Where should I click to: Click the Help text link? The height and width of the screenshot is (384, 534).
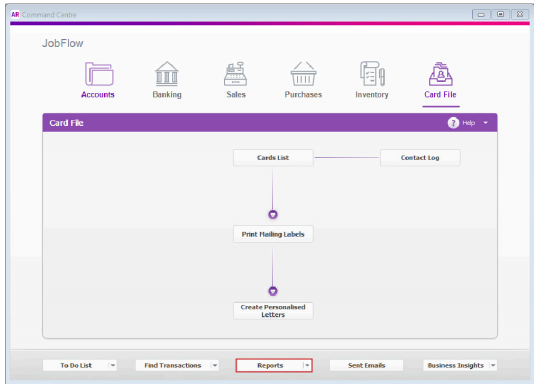coord(469,123)
